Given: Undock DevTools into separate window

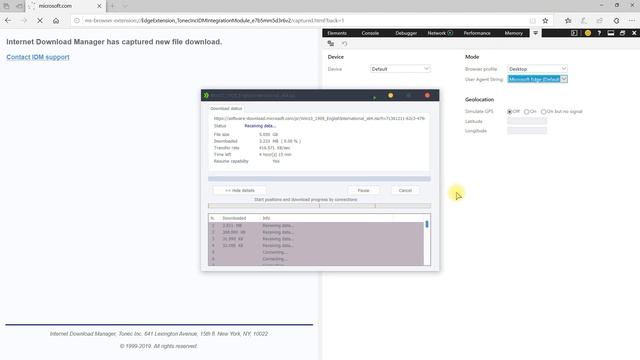Looking at the screenshot, I should 622,33.
